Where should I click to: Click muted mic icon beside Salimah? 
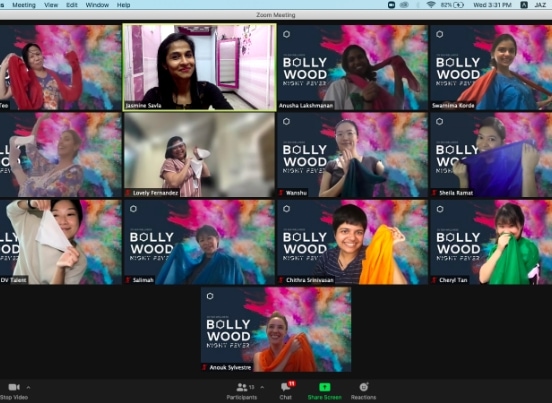[128, 280]
